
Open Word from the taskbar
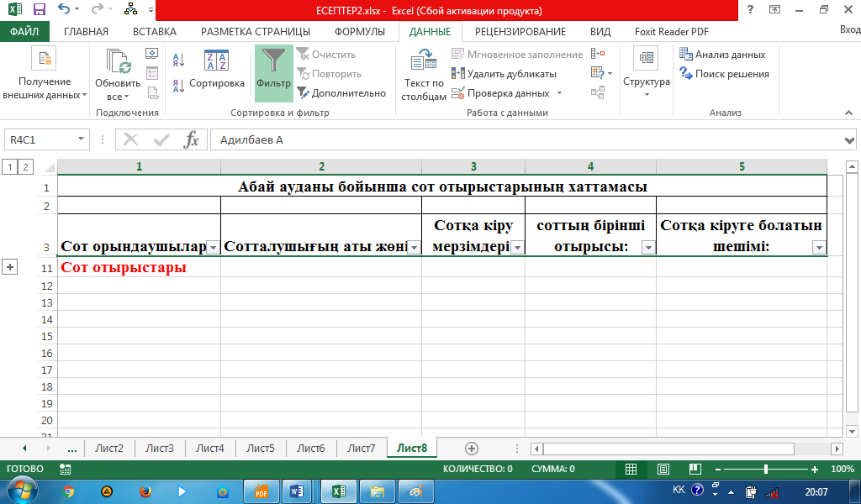tap(296, 491)
